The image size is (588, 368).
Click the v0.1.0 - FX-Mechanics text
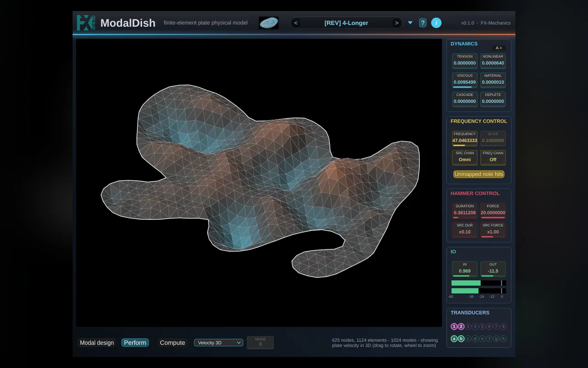coord(486,23)
